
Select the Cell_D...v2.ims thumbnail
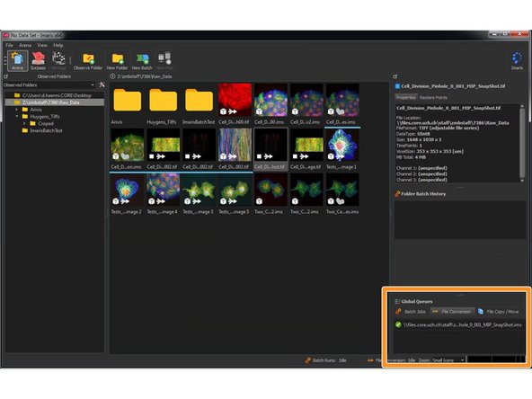[306, 100]
